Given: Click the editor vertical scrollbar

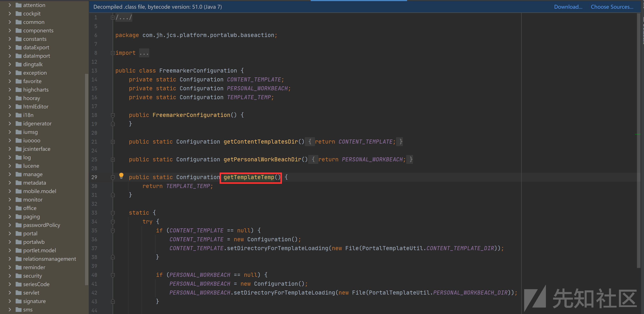Looking at the screenshot, I should point(638,140).
